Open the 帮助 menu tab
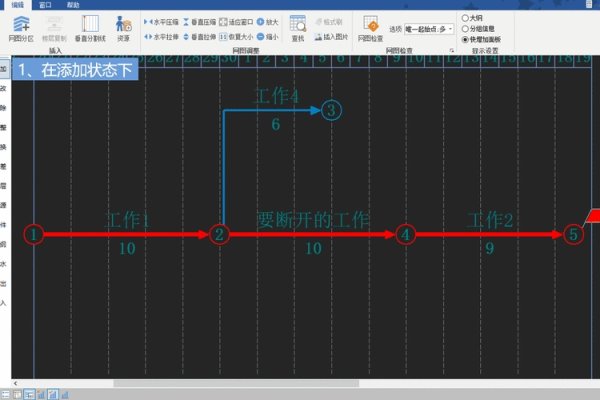The height and width of the screenshot is (400, 600). pos(72,4)
